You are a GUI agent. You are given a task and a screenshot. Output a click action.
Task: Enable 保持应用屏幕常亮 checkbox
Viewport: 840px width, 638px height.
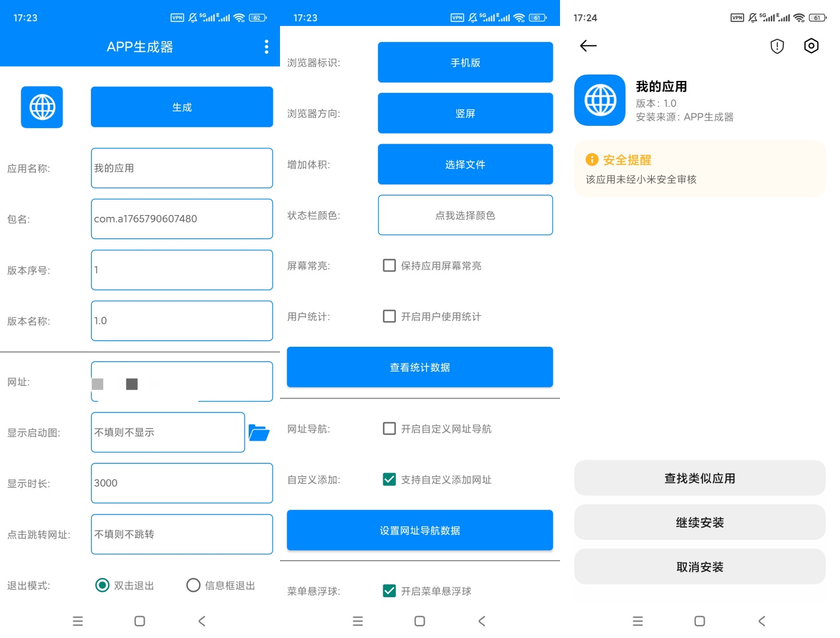click(389, 266)
